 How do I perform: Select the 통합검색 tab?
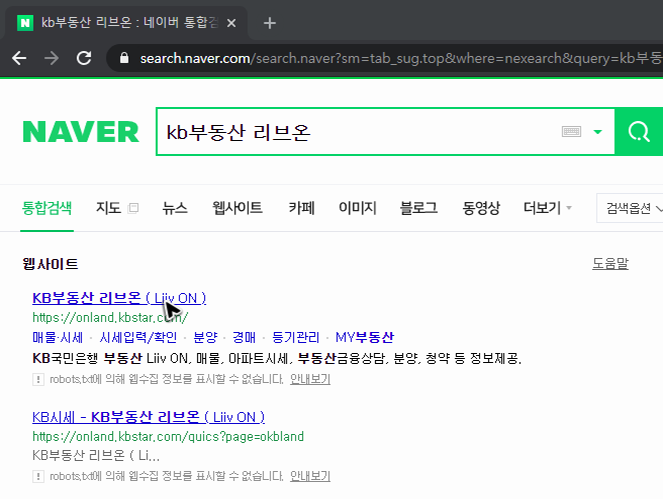[x=47, y=208]
